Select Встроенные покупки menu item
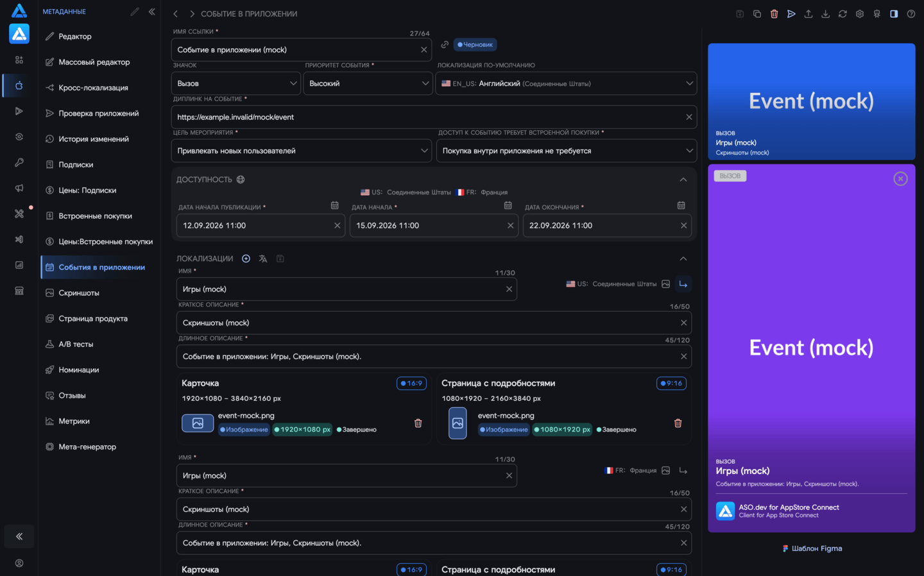The image size is (924, 576). coord(99,216)
